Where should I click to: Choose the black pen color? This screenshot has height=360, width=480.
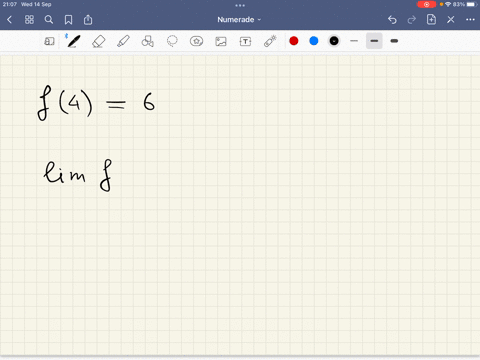pyautogui.click(x=334, y=41)
